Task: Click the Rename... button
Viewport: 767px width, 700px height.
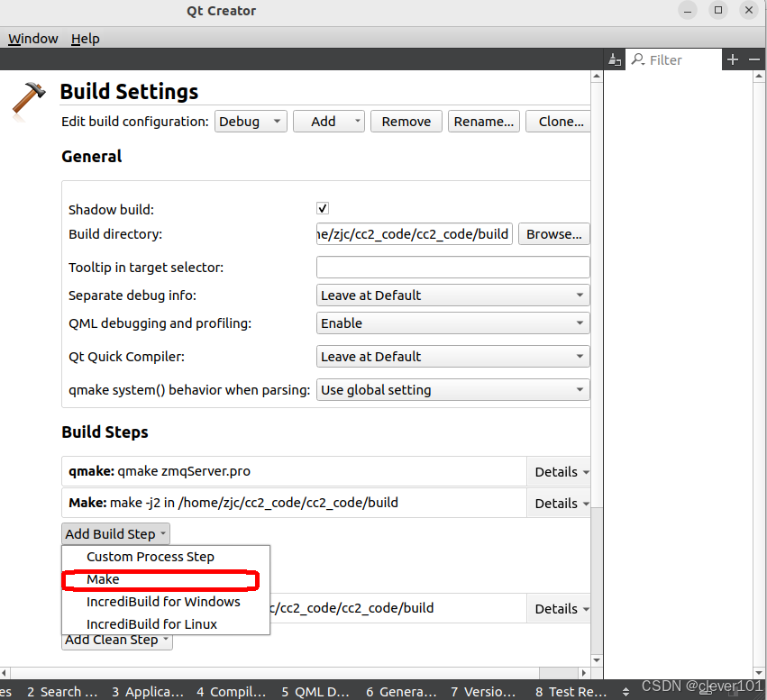Action: point(484,122)
